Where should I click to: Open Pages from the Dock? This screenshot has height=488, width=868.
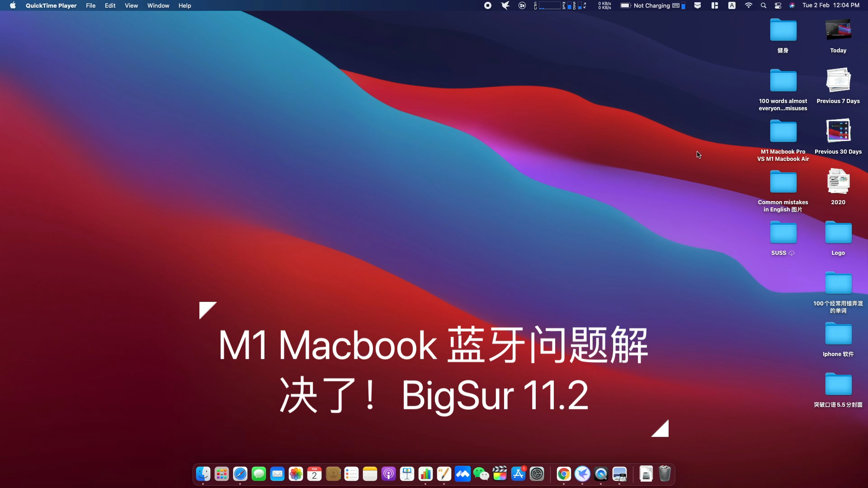click(444, 474)
